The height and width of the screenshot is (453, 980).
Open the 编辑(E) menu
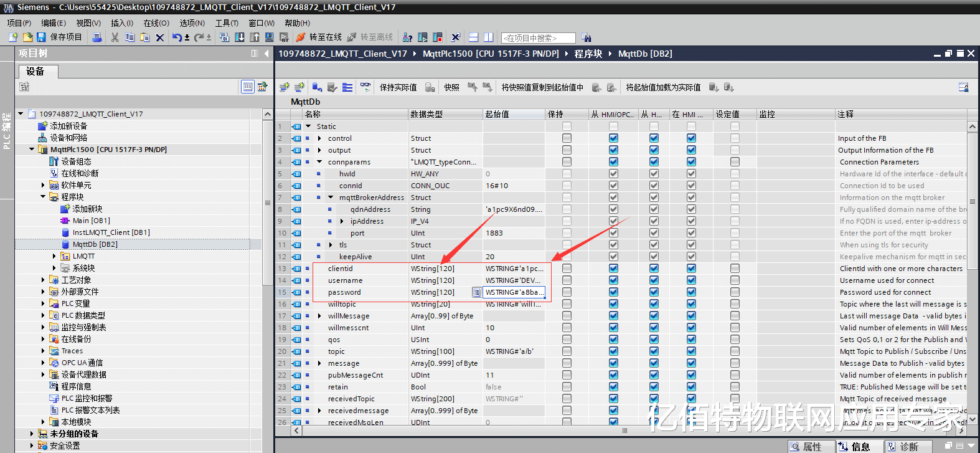click(54, 23)
